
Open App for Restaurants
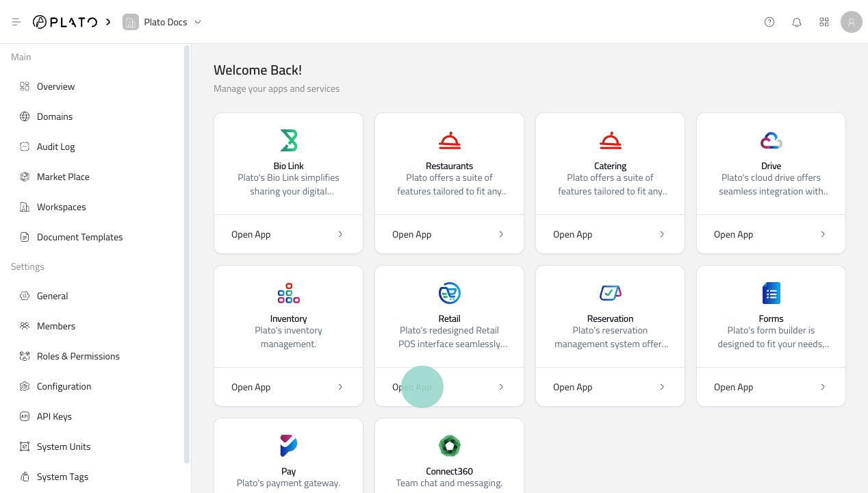tap(450, 234)
